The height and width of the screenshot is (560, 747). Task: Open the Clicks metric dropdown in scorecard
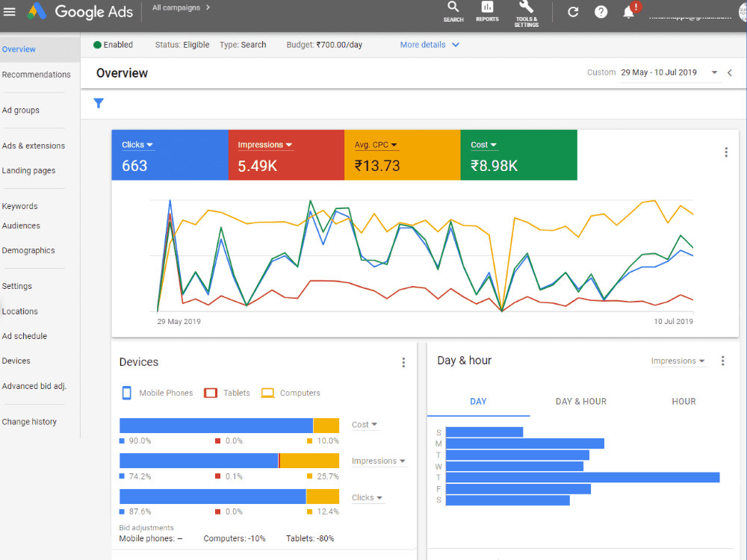[137, 145]
